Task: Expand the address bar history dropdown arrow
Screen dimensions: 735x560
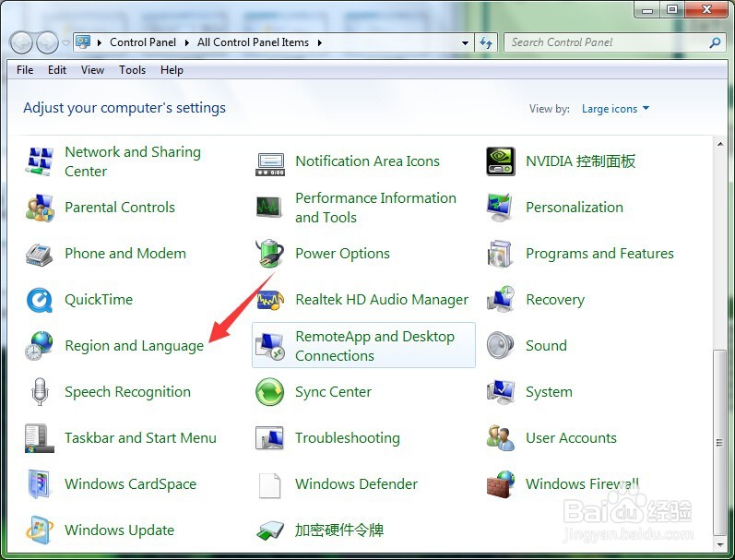Action: [x=465, y=42]
